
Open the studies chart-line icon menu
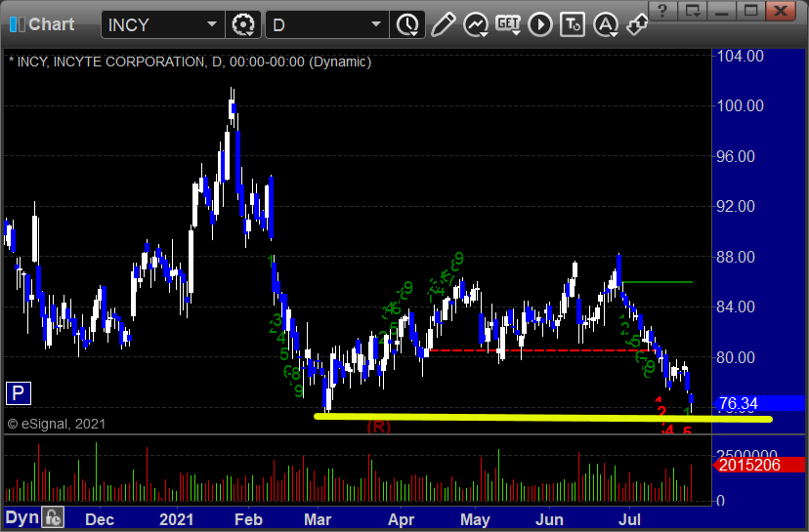tap(476, 24)
